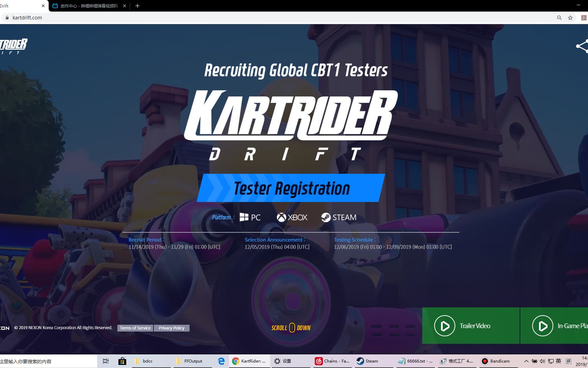588x368 pixels.
Task: View site info via the padlock icon
Action: 6,18
